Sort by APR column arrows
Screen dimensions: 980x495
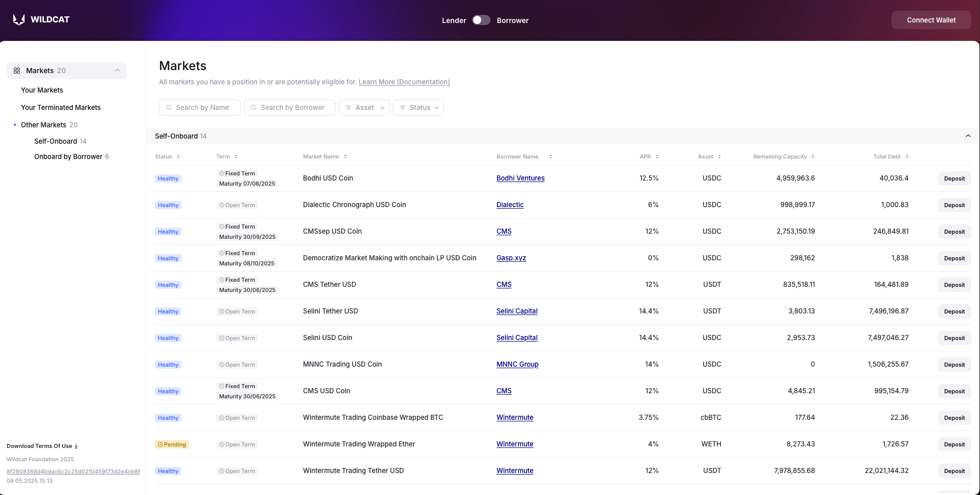tap(657, 156)
